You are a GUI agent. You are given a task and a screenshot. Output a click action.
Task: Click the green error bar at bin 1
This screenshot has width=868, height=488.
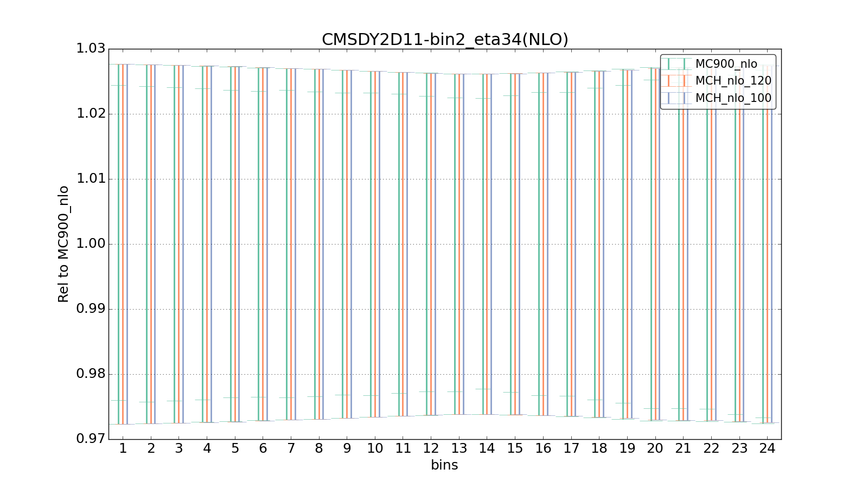point(118,244)
